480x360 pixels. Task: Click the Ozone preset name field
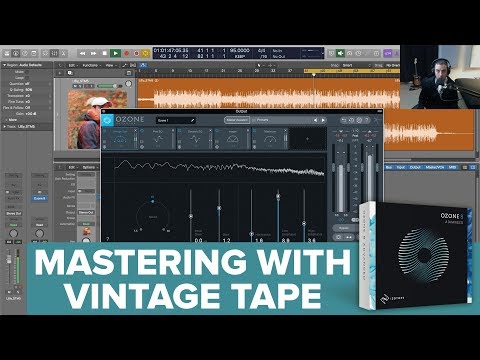[x=175, y=120]
